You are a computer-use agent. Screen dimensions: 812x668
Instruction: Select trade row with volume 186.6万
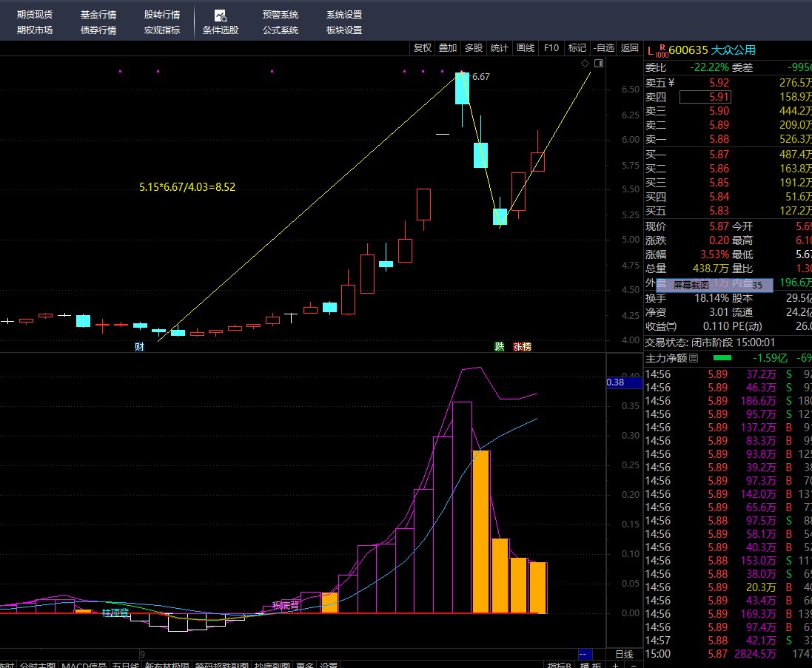[728, 400]
